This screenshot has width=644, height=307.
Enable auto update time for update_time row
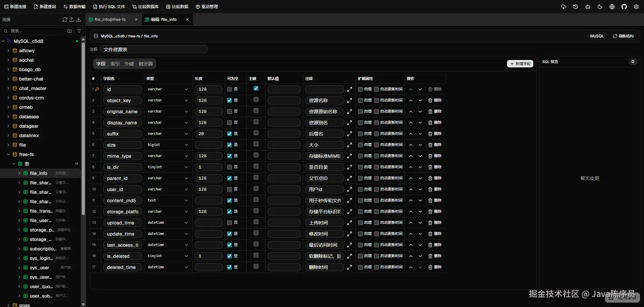(x=377, y=234)
